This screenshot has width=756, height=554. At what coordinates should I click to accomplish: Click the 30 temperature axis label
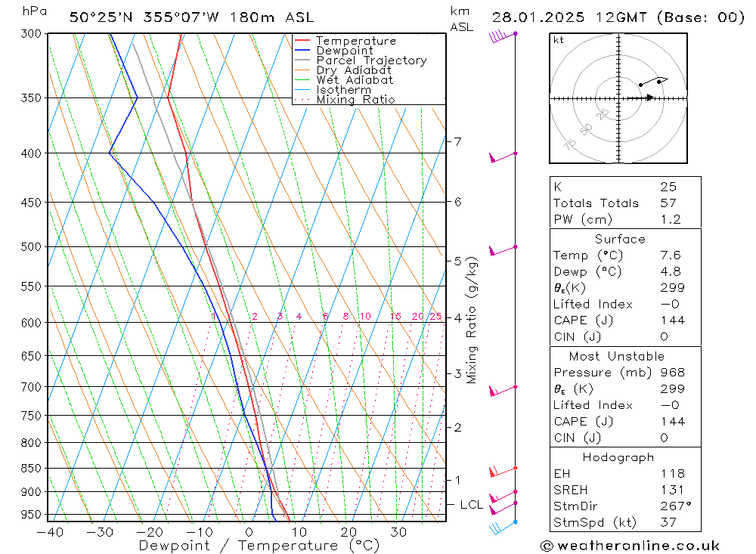click(x=398, y=532)
